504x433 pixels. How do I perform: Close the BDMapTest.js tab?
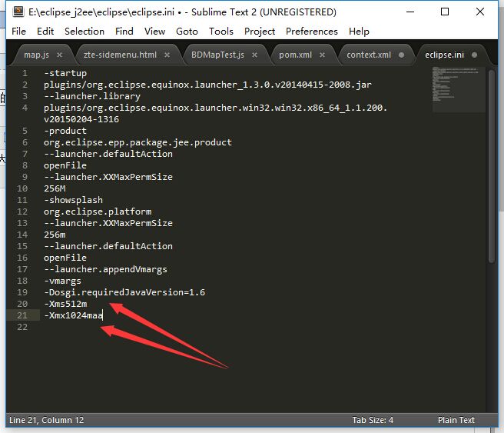click(x=254, y=55)
